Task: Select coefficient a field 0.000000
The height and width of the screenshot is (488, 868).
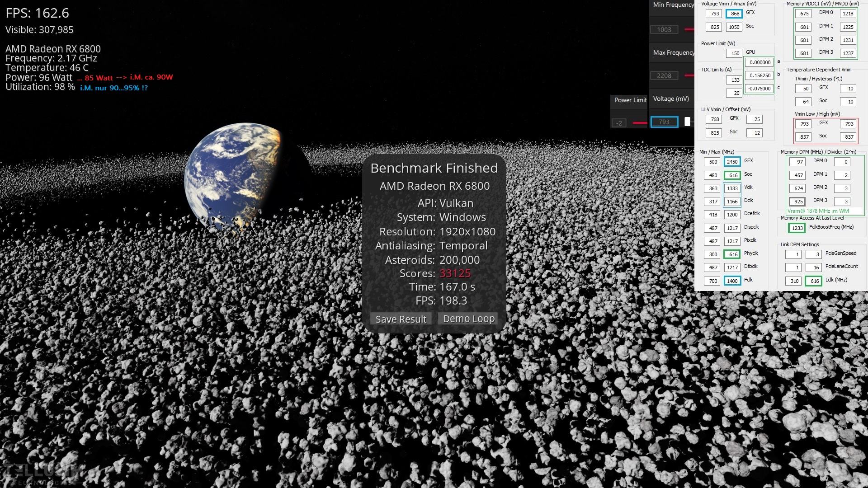Action: [x=759, y=62]
